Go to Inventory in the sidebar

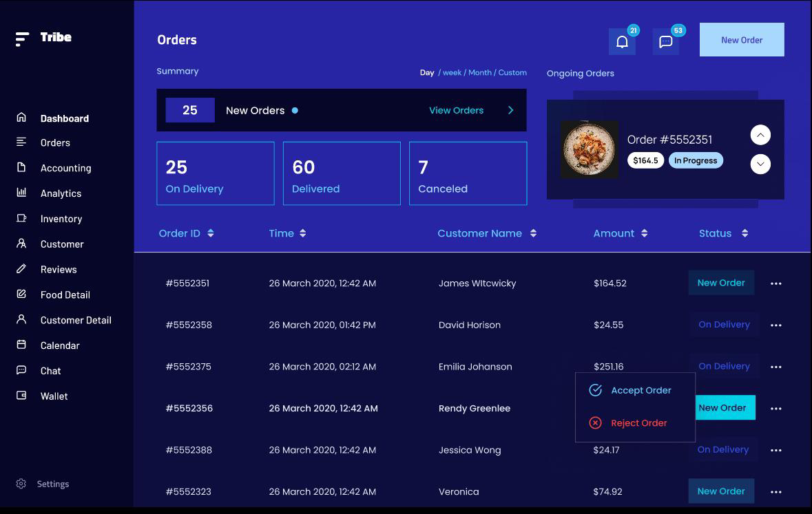tap(61, 219)
